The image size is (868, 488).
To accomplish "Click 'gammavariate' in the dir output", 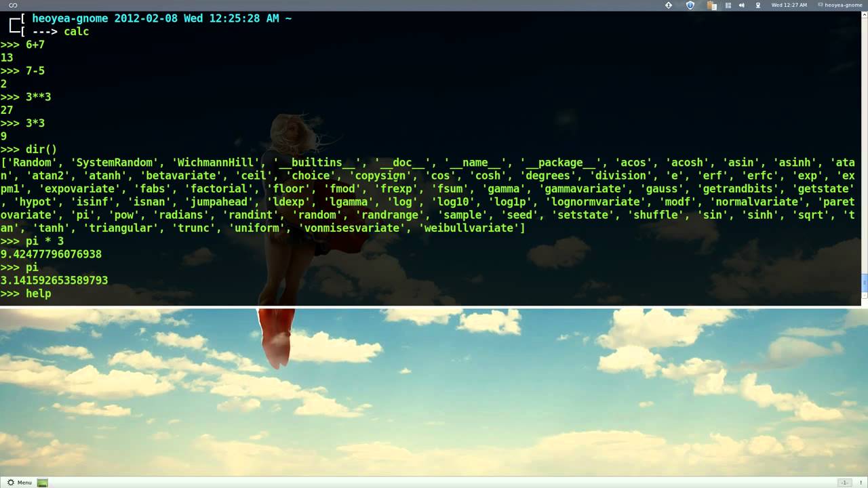I will pyautogui.click(x=583, y=189).
